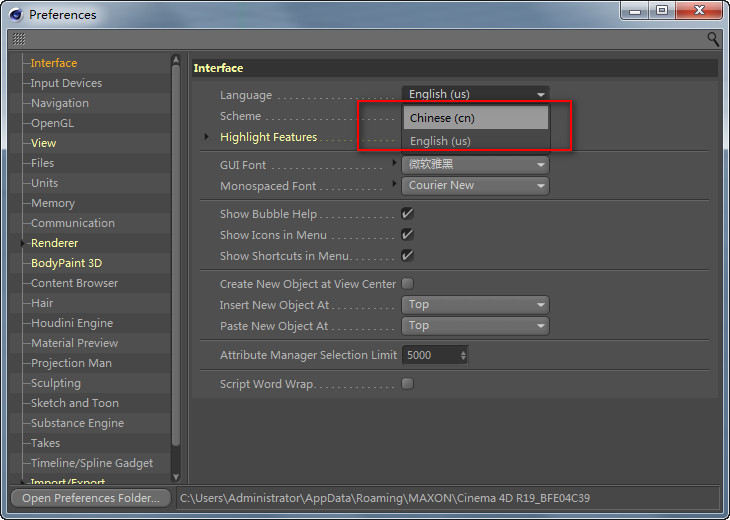Viewport: 730px width, 520px height.
Task: Minimize the Preferences window
Action: pos(635,10)
